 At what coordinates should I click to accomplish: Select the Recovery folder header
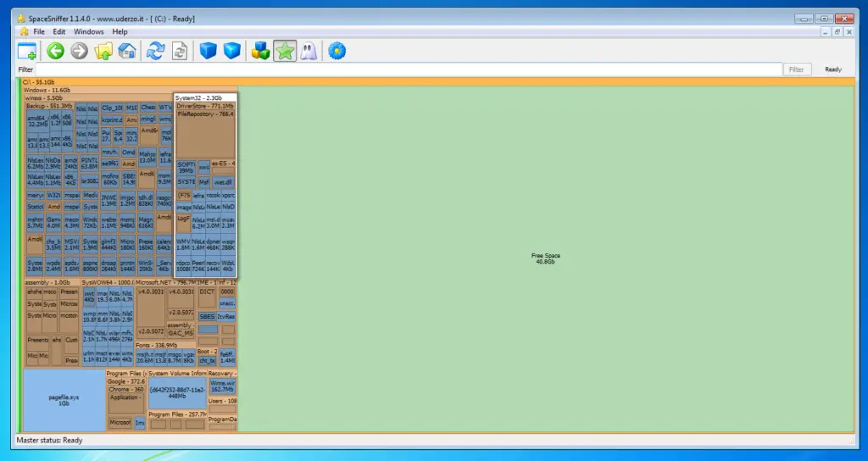(222, 373)
